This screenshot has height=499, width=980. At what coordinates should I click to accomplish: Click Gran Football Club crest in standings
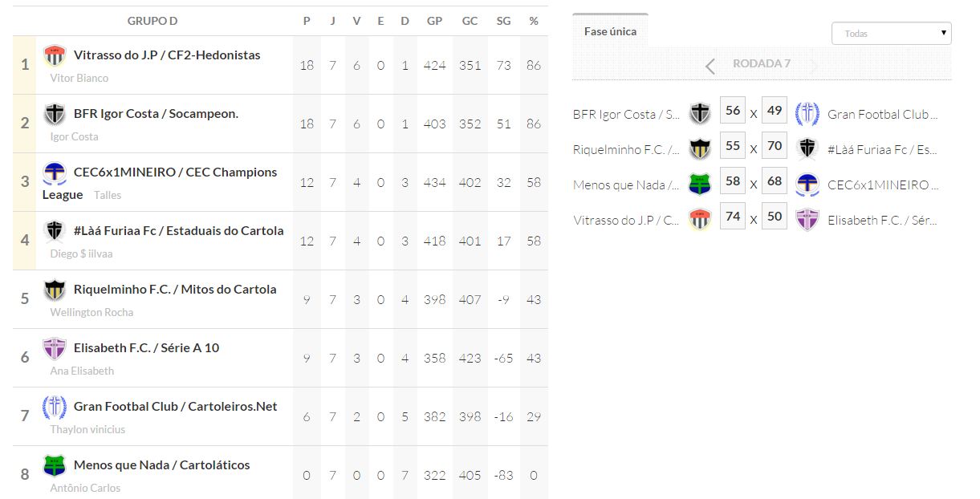(55, 408)
